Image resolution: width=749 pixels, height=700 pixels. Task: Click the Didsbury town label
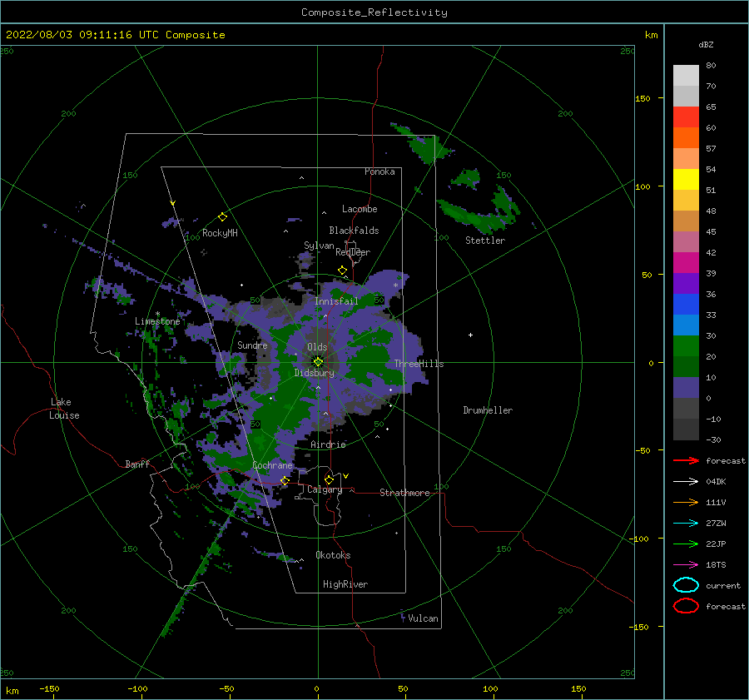point(314,373)
